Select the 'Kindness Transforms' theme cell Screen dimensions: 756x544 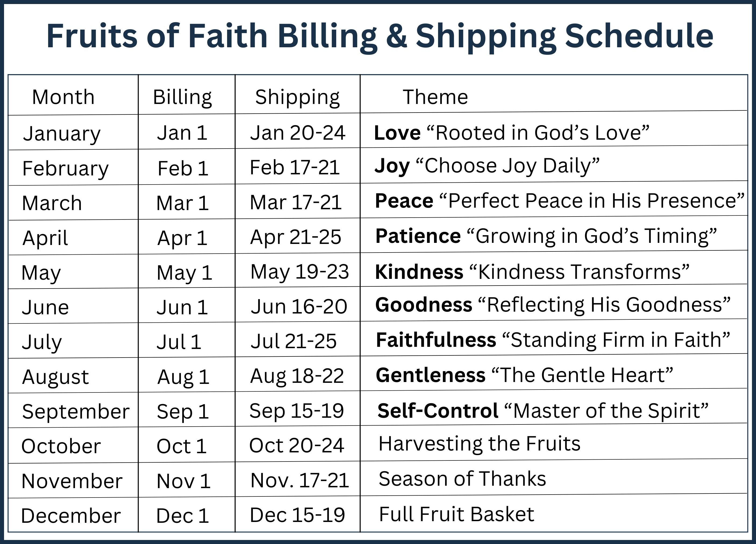click(532, 272)
